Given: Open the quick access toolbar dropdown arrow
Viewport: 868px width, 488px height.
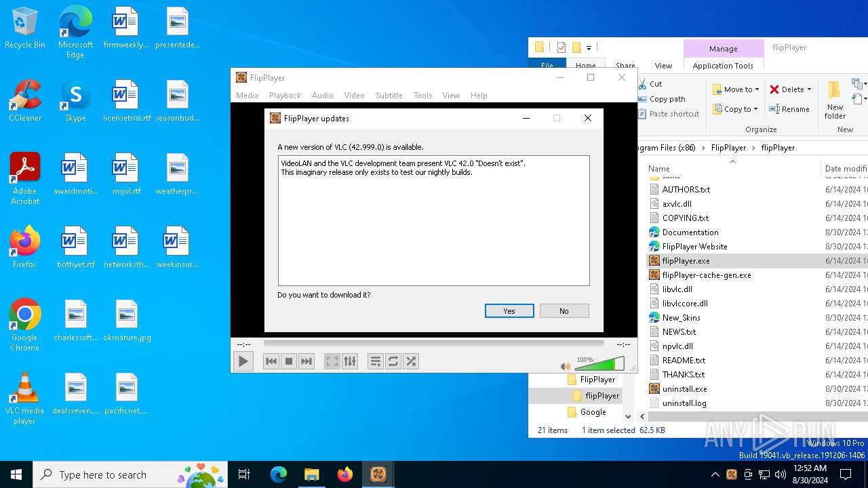Looking at the screenshot, I should tap(589, 47).
